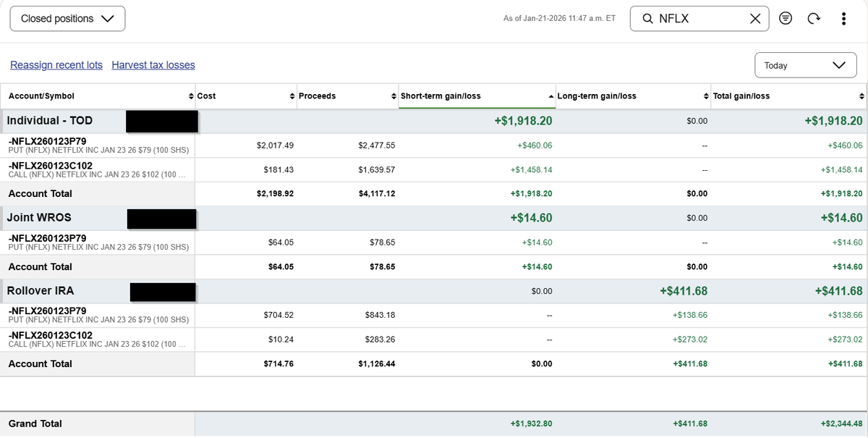Click the $283.26 proceeds cell
The height and width of the screenshot is (438, 868).
tap(380, 340)
